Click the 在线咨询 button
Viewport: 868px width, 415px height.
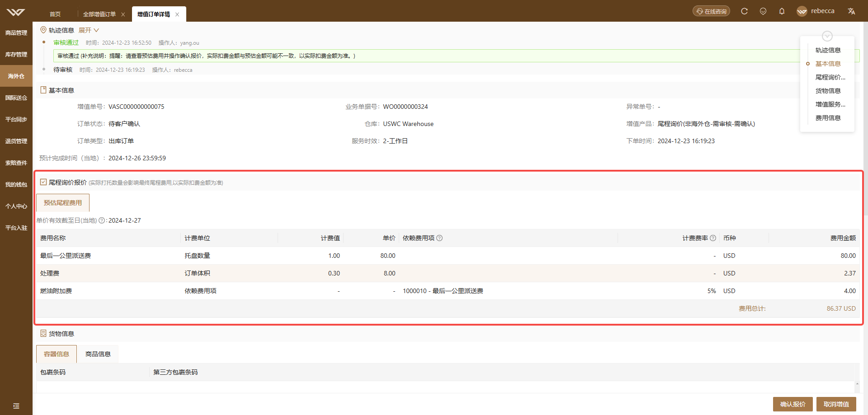tap(711, 11)
